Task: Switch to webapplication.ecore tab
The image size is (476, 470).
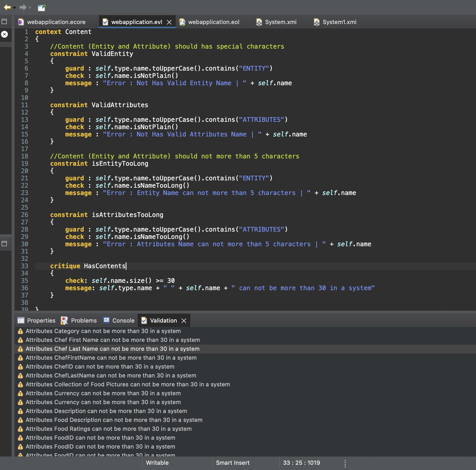Action: coord(56,22)
